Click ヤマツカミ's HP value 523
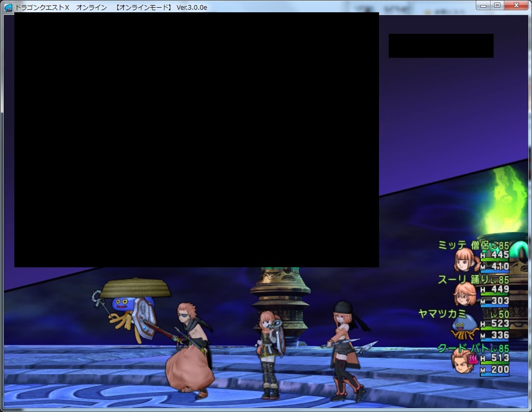The height and width of the screenshot is (412, 532). (x=500, y=324)
